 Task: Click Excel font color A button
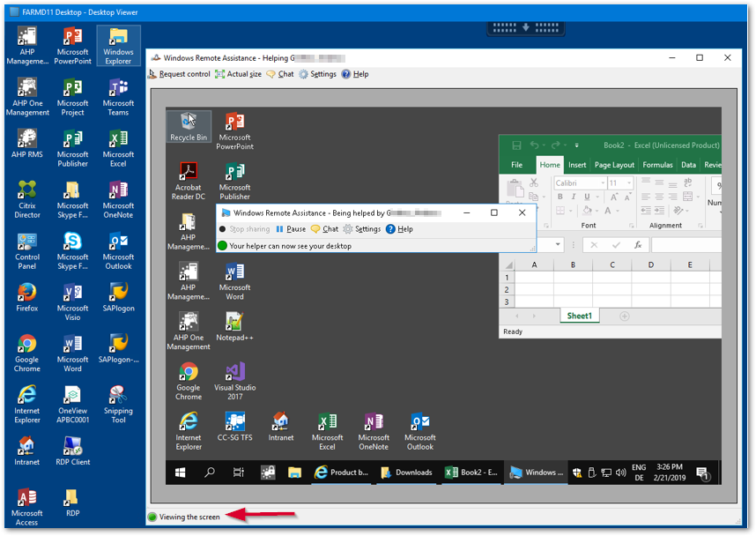(608, 211)
